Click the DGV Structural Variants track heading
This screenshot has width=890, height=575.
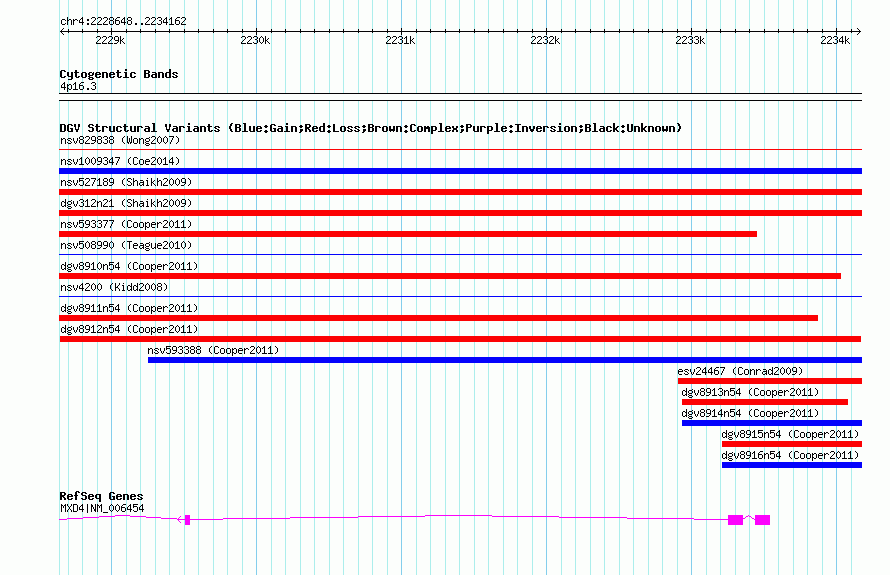tap(370, 128)
